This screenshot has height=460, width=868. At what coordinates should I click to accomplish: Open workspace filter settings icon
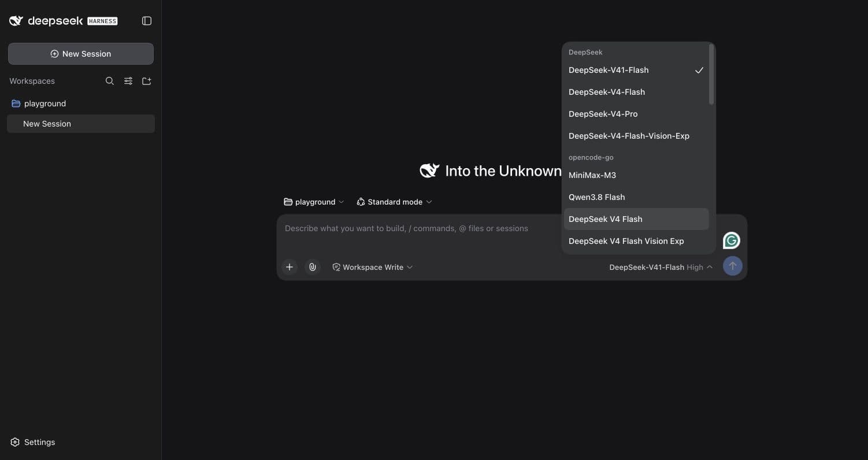(128, 81)
